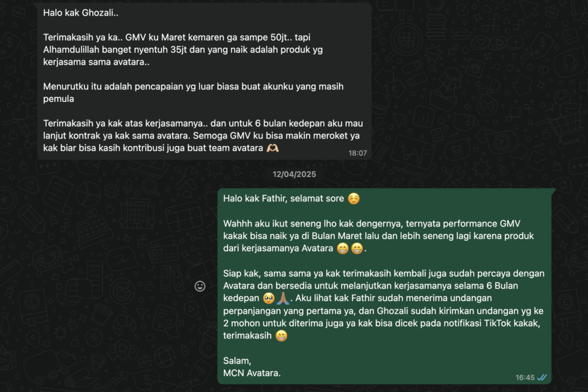Click the "Menurutku itu adalah pencapaian" paragraph
Screen dimensions: 588x392
(193, 93)
